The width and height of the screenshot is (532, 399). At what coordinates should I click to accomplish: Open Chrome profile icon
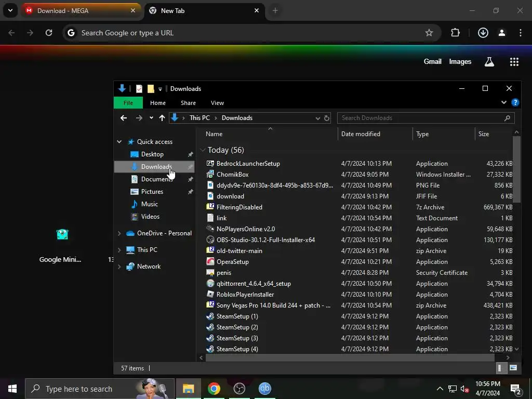(502, 33)
